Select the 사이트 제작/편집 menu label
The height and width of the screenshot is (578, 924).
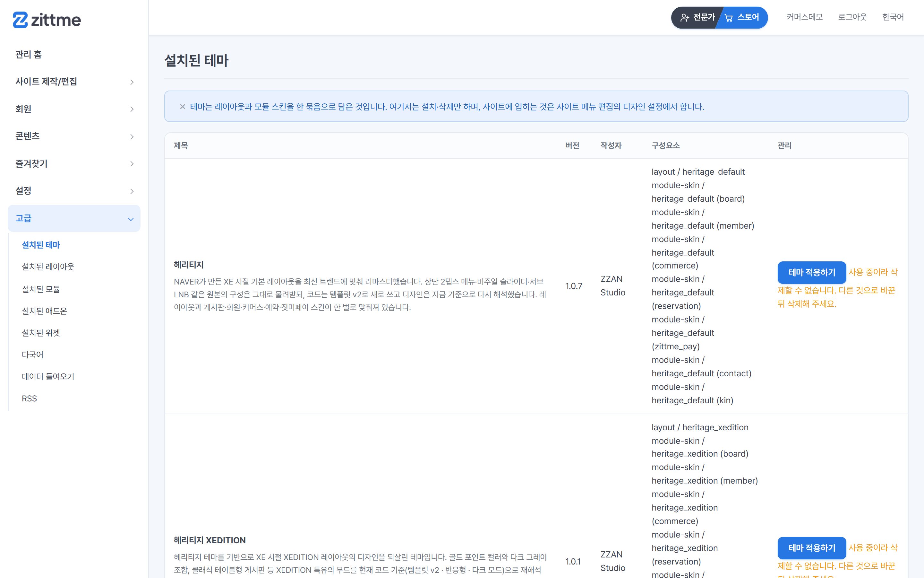click(x=46, y=82)
